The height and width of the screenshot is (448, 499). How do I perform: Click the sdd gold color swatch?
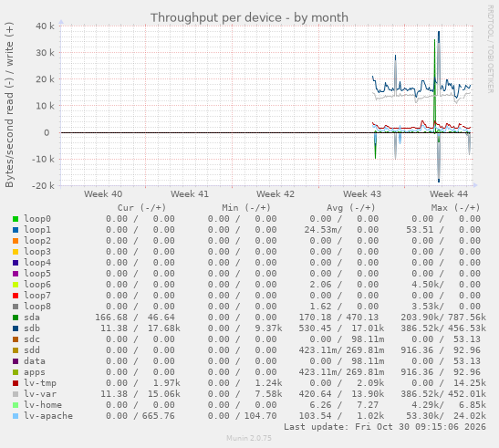point(16,350)
